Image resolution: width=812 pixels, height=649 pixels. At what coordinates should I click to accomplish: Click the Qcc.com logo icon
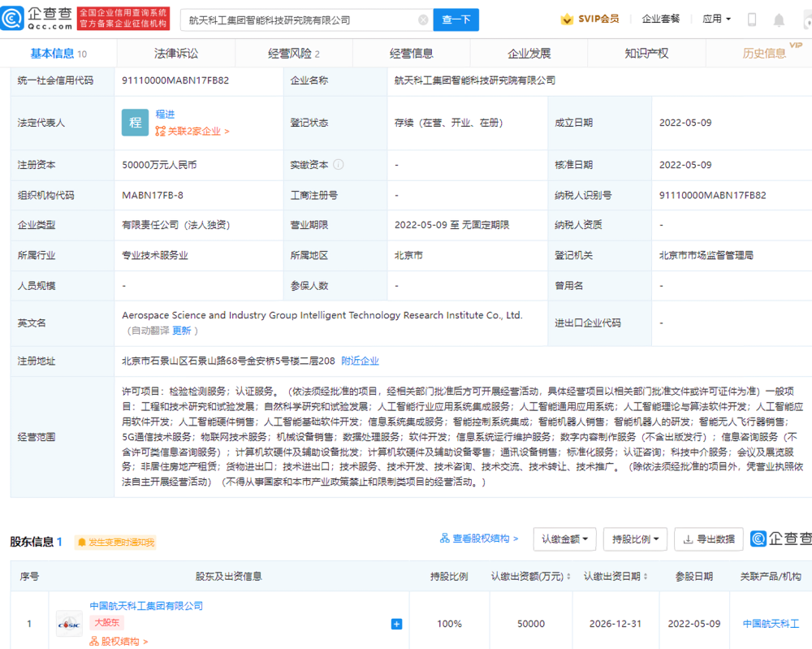[x=12, y=19]
